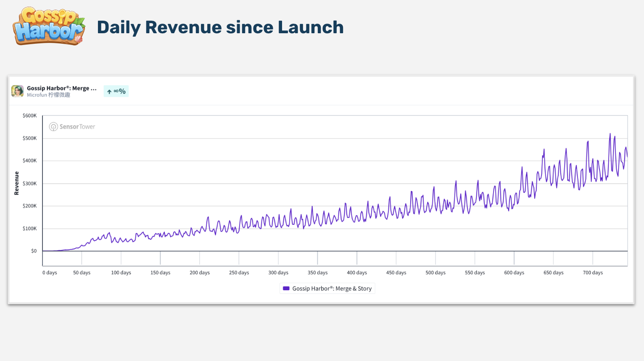Click the Gossip Harbor logo image
Image resolution: width=644 pixels, height=361 pixels.
tap(49, 26)
